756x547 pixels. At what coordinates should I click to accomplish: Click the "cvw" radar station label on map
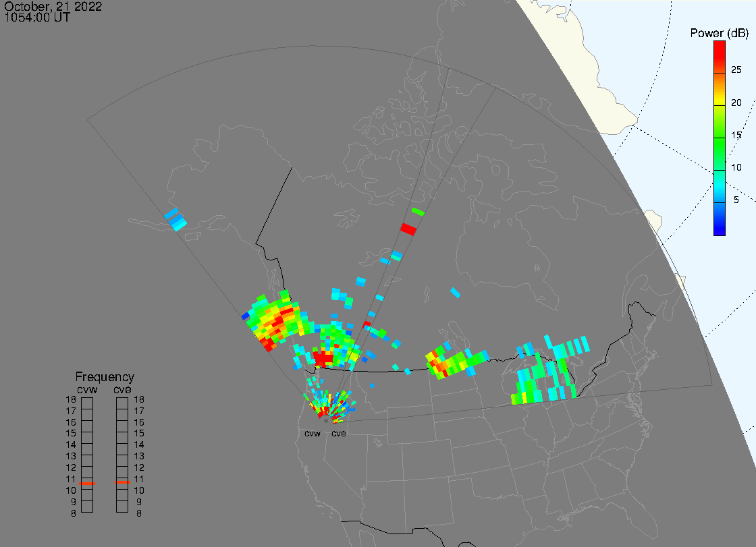pos(313,434)
